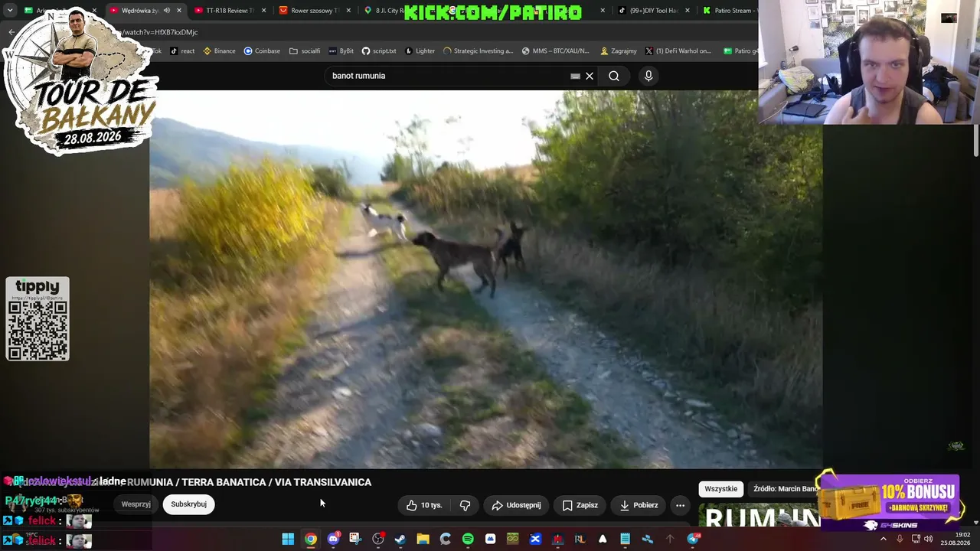Mute the Wędrówka tab via speaker icon
This screenshot has width=980, height=551.
[167, 11]
